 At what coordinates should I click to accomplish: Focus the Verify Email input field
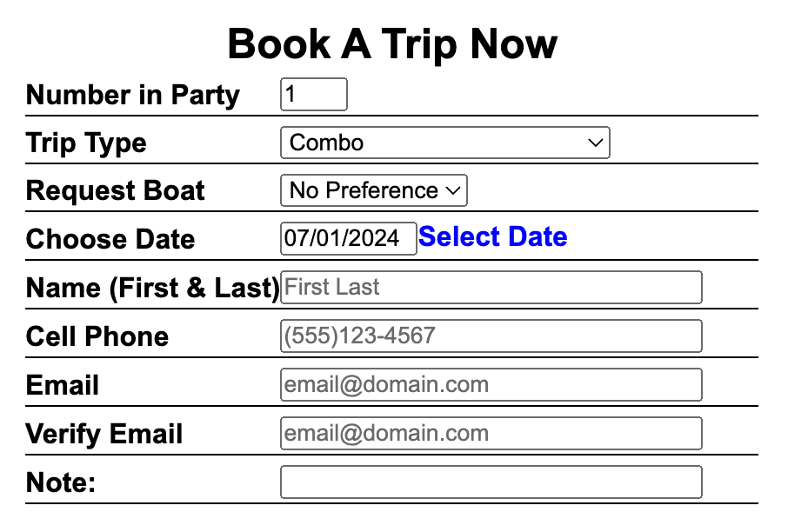(491, 434)
